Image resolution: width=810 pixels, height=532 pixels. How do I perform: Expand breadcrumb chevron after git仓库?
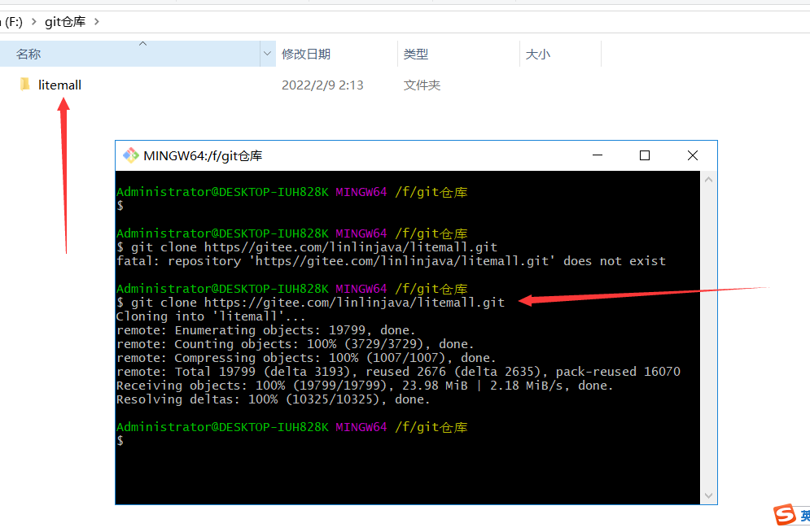[x=97, y=22]
